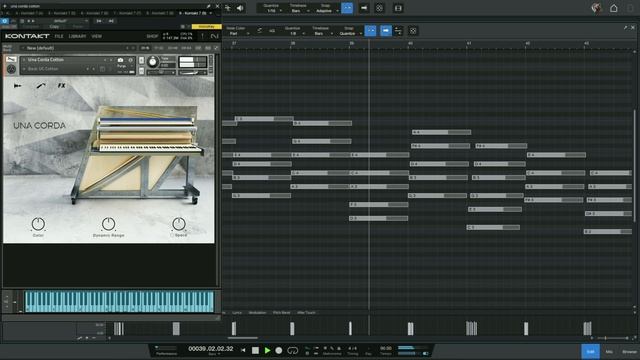Toggle the editor autoscroll button
The height and width of the screenshot is (360, 640).
[386, 31]
